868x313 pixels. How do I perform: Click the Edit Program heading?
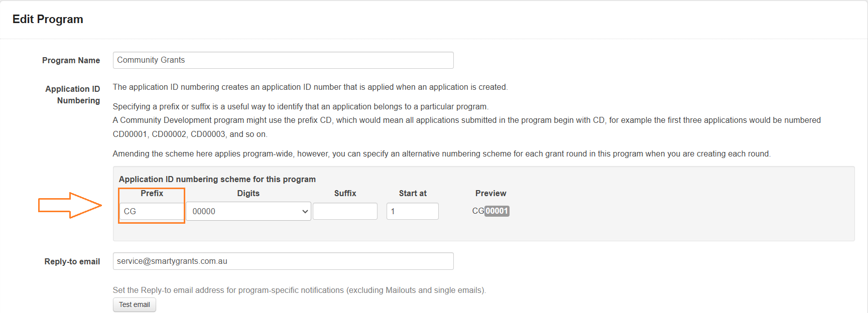click(48, 19)
